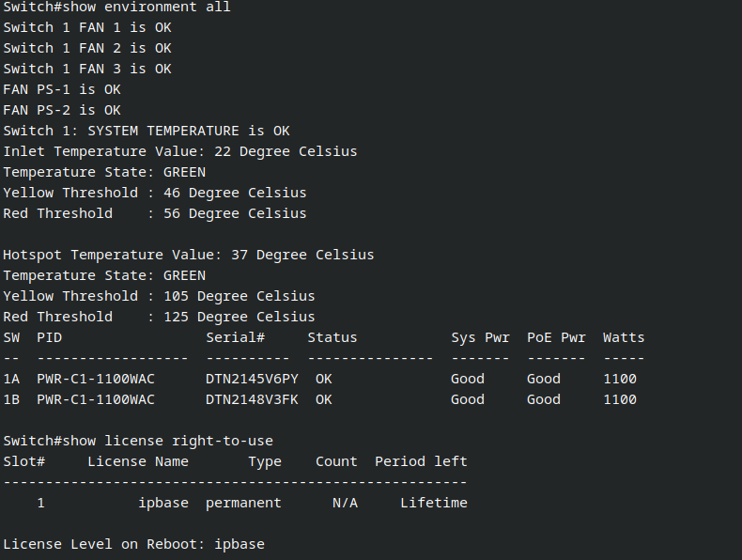
Task: Click the "FAN PS-2 is OK" line
Action: coord(62,110)
